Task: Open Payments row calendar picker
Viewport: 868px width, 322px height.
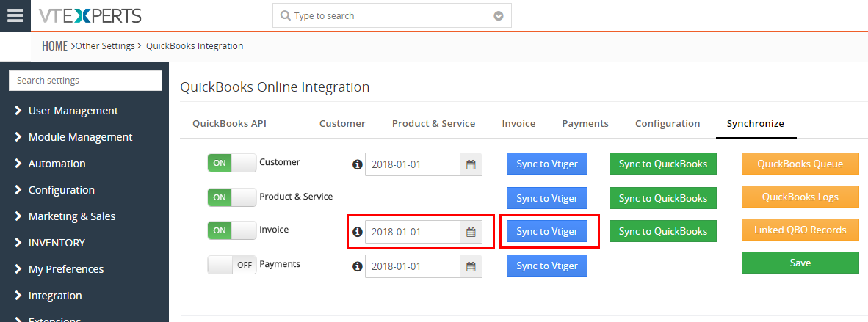Action: point(471,266)
